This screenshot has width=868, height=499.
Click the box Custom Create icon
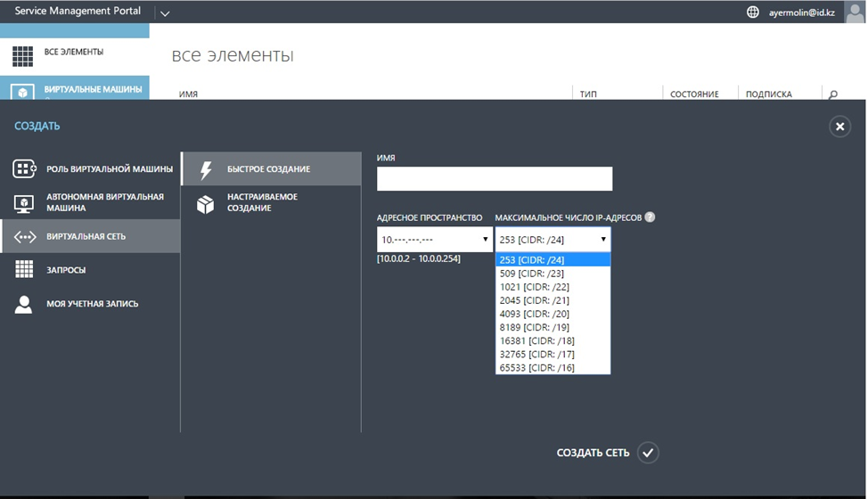205,204
